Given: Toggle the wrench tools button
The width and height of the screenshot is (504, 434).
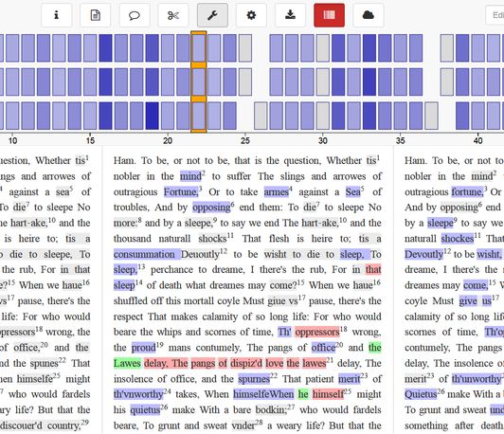Looking at the screenshot, I should (212, 15).
